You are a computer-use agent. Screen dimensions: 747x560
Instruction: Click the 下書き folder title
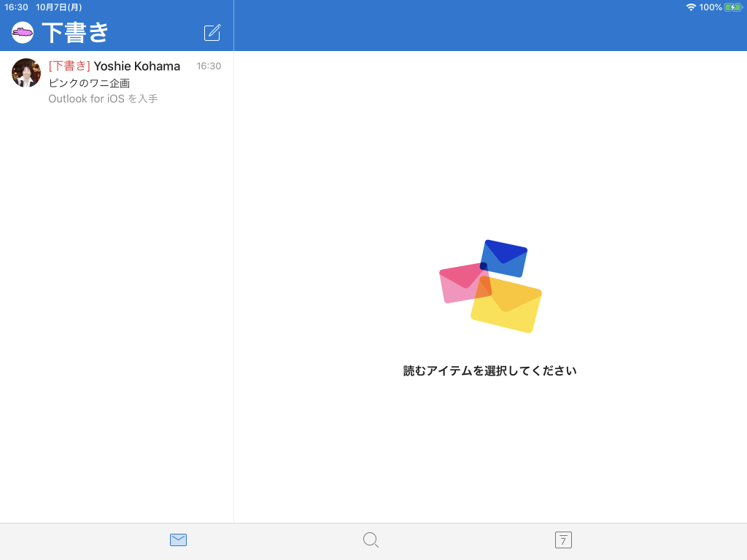75,32
